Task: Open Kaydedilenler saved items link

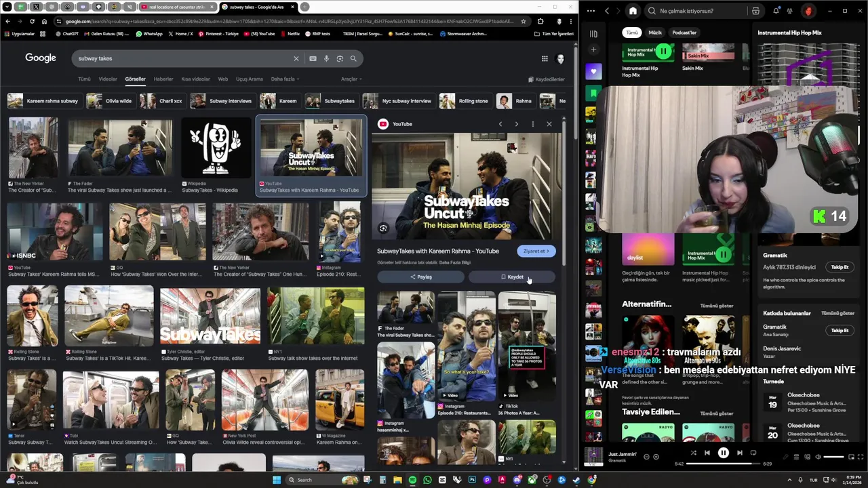Action: (x=546, y=79)
